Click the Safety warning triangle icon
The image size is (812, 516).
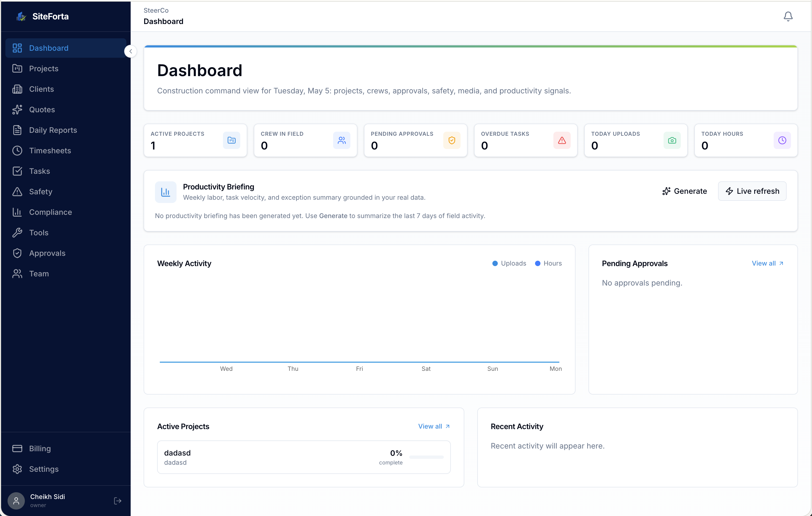[17, 191]
